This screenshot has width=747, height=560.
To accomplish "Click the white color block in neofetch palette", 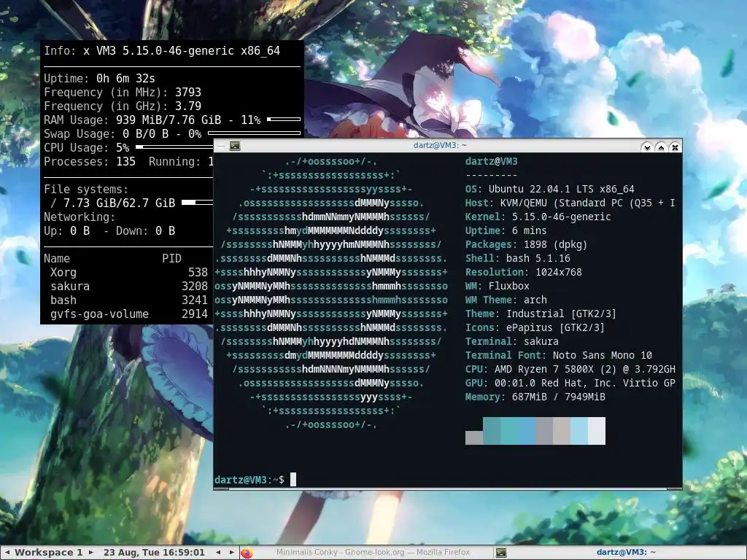I will click(597, 431).
